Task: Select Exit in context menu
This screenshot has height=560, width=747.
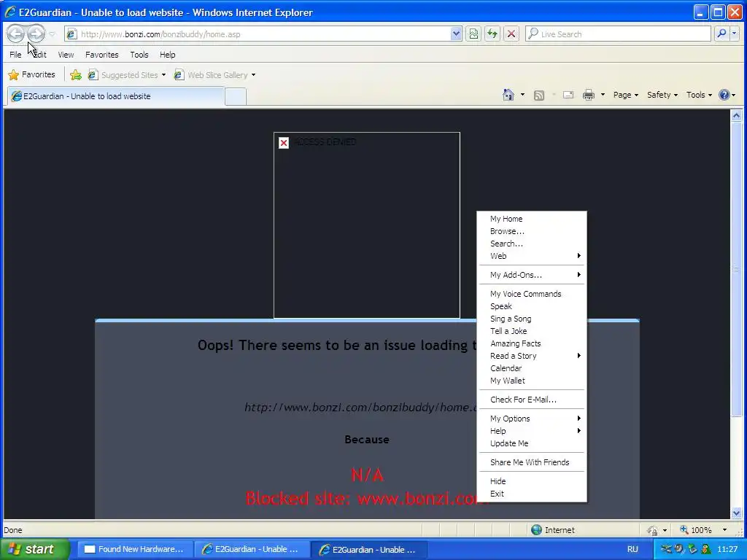Action: pyautogui.click(x=532, y=494)
